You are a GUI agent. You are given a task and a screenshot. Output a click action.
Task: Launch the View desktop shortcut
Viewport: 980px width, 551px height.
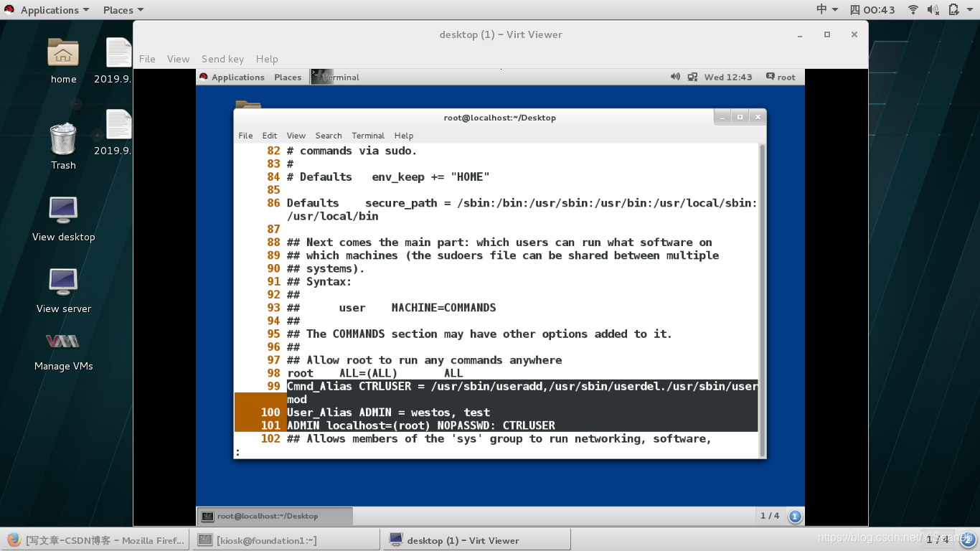click(63, 210)
